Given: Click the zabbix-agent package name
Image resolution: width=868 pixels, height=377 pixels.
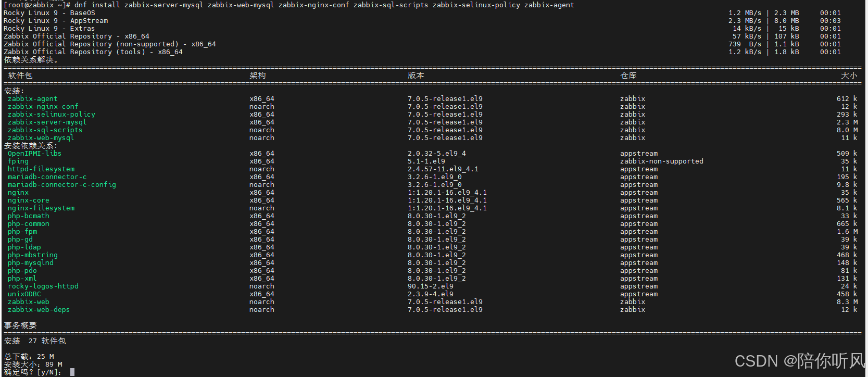Looking at the screenshot, I should coord(32,98).
